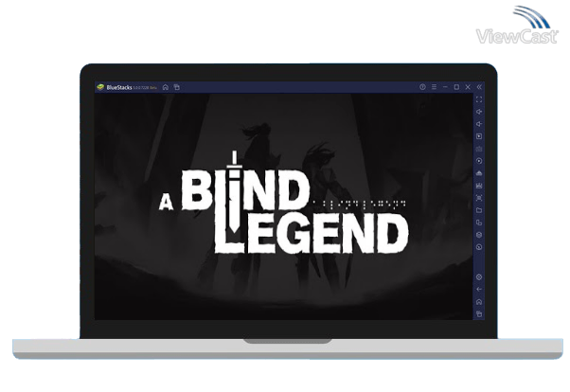Open the Home icon in BlueStacks title bar
The image size is (570, 392).
pyautogui.click(x=166, y=87)
